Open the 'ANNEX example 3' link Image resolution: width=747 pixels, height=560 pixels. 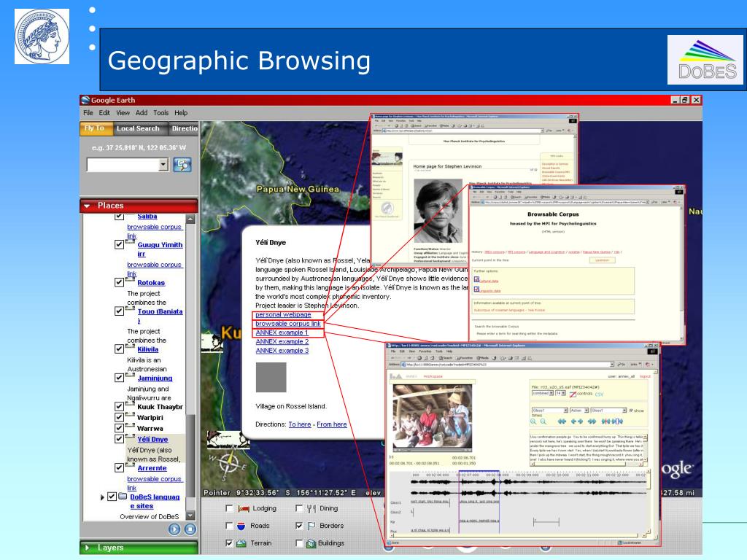tap(282, 351)
